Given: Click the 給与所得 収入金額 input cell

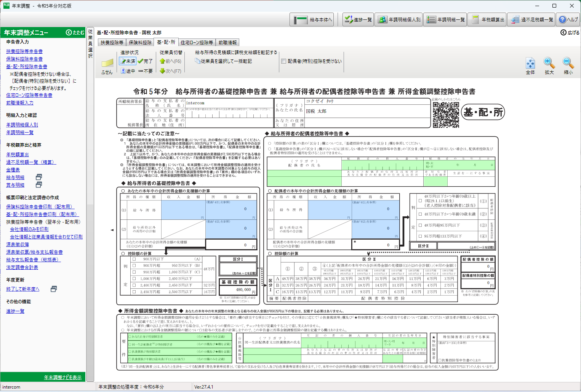Looking at the screenshot, I should (x=183, y=210).
